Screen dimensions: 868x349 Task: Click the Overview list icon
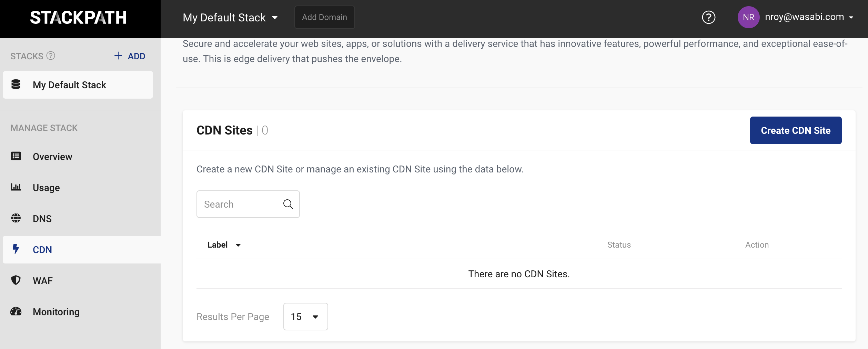(x=16, y=156)
